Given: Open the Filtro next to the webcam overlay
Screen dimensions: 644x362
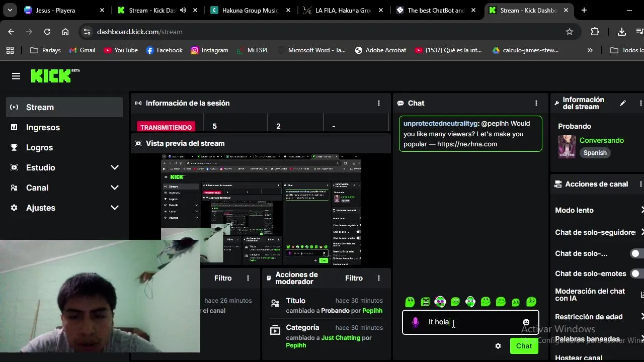Looking at the screenshot, I should (223, 278).
